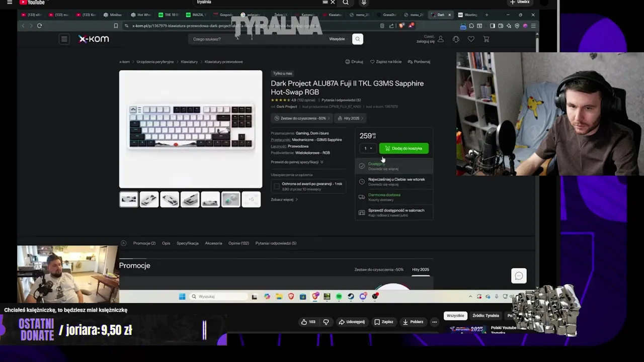The width and height of the screenshot is (644, 362).
Task: Open the Hity 2025 chip near title
Action: pyautogui.click(x=351, y=118)
